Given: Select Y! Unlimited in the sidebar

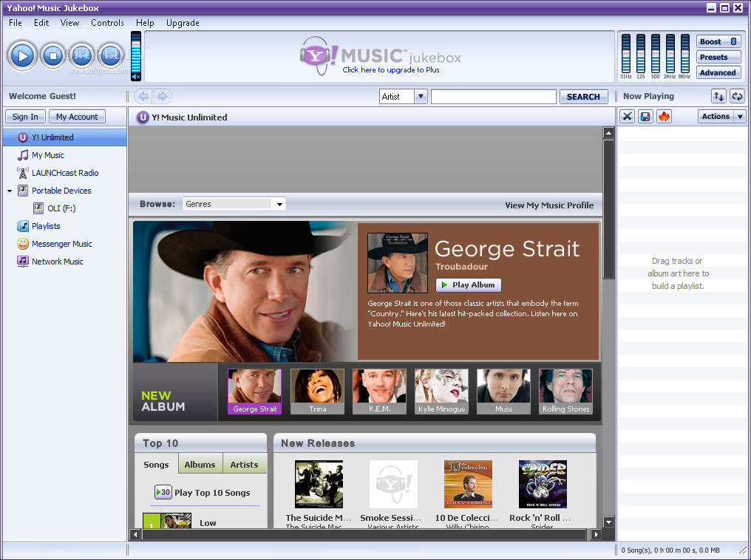Looking at the screenshot, I should (x=64, y=137).
